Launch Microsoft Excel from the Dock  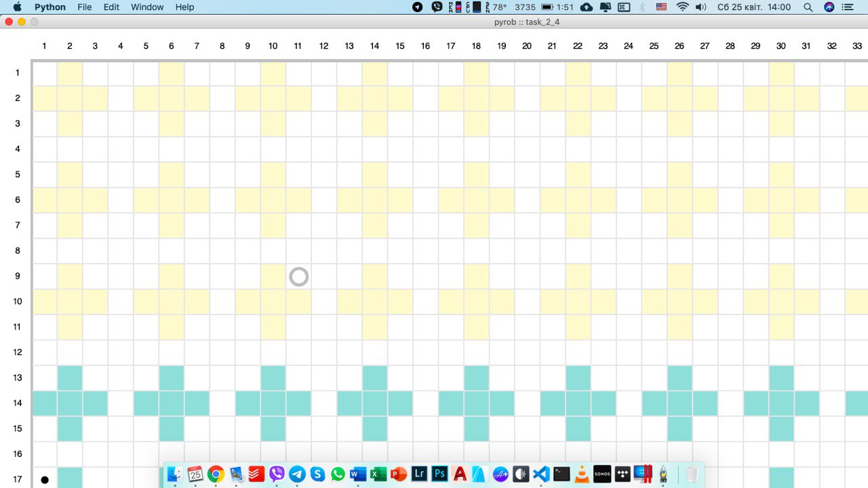click(x=378, y=474)
